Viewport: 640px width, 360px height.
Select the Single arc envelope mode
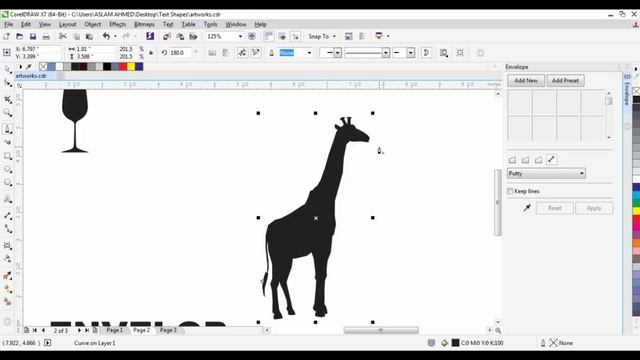point(525,160)
